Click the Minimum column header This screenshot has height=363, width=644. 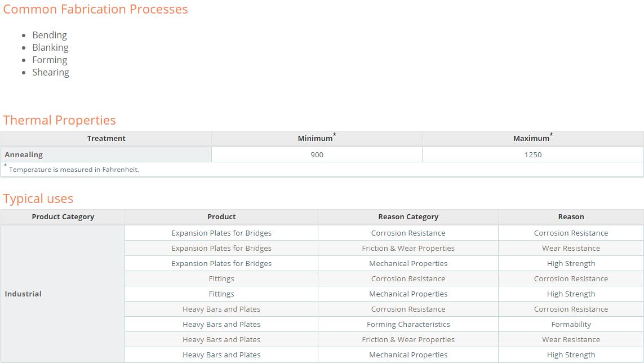click(x=317, y=139)
